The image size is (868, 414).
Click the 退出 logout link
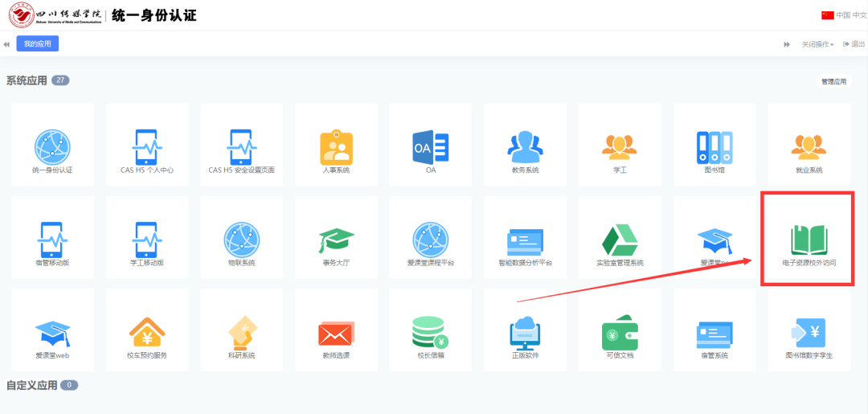click(854, 44)
